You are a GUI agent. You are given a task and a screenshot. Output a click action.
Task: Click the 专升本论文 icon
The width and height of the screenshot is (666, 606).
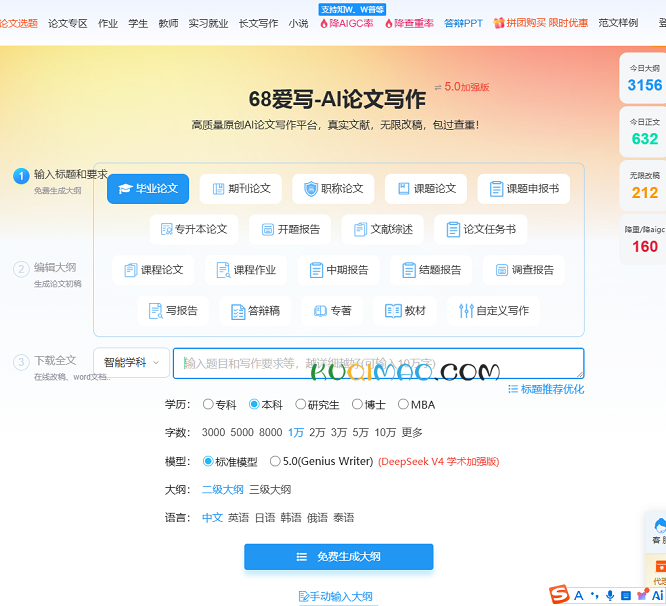click(166, 229)
